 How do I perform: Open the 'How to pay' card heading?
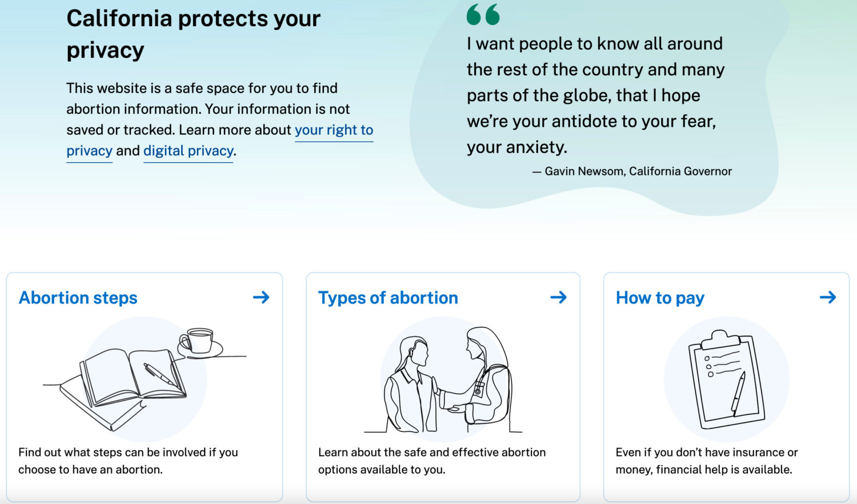coord(660,298)
